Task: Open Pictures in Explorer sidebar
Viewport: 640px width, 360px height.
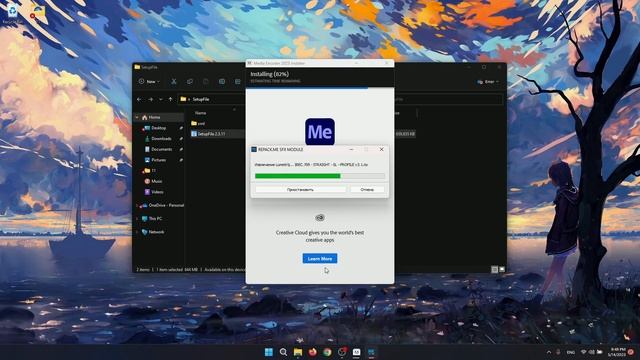Action: coord(158,160)
